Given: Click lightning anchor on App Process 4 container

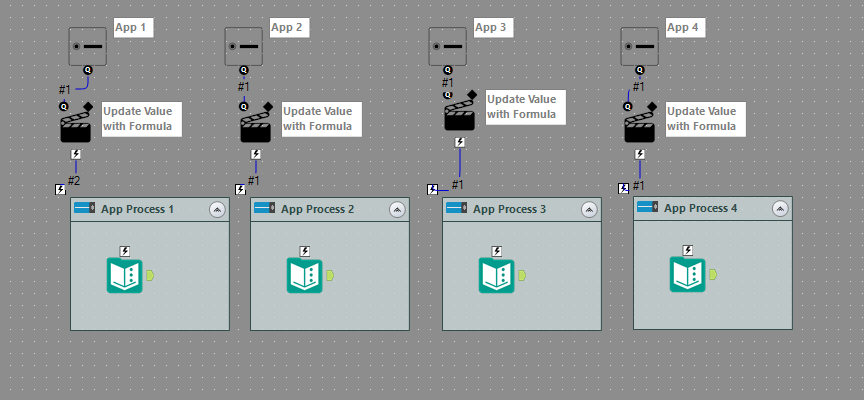Looking at the screenshot, I should pyautogui.click(x=623, y=188).
